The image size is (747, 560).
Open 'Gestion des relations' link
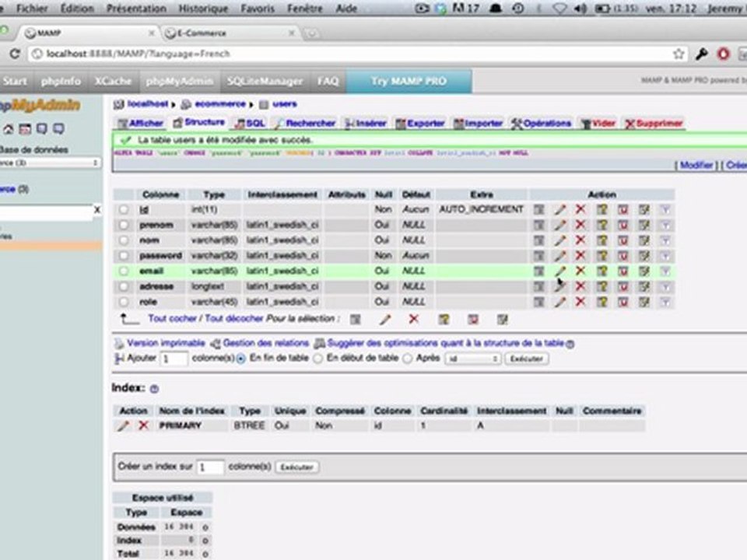[266, 343]
